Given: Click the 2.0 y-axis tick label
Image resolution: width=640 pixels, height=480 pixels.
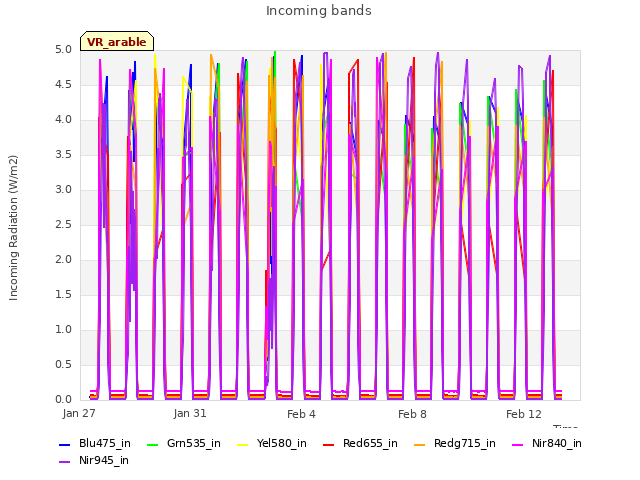Looking at the screenshot, I should tap(63, 260).
